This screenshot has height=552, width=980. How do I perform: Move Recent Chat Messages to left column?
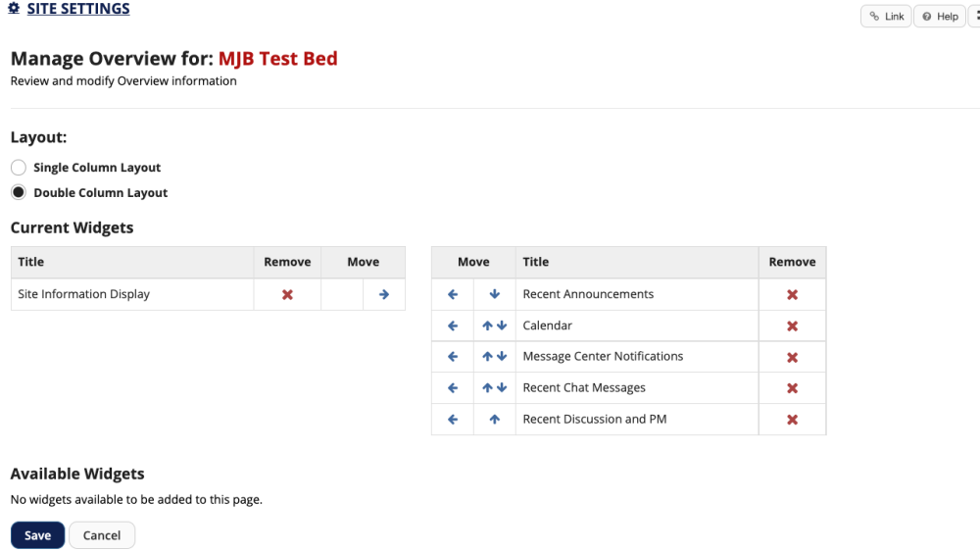click(x=453, y=387)
